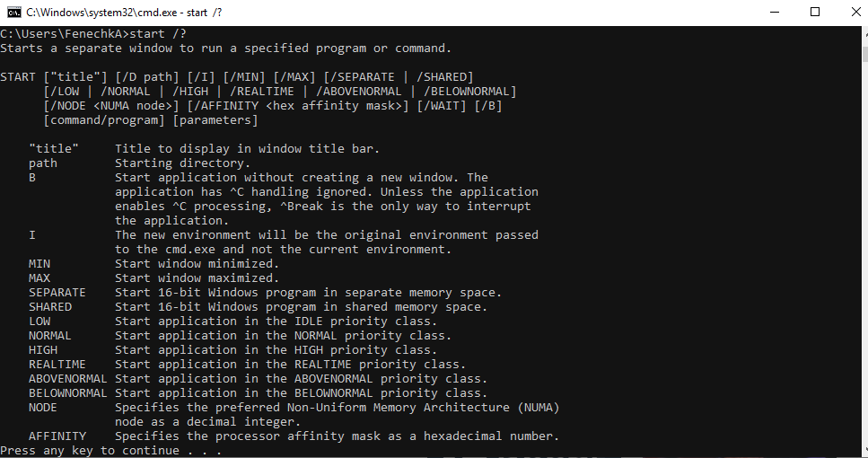The image size is (868, 458).
Task: Close the cmd.exe window
Action: [x=855, y=13]
